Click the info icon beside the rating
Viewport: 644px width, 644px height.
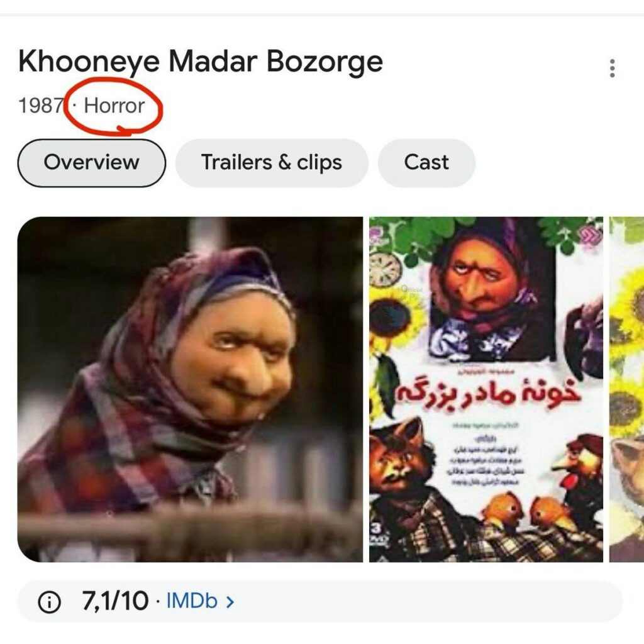click(49, 602)
